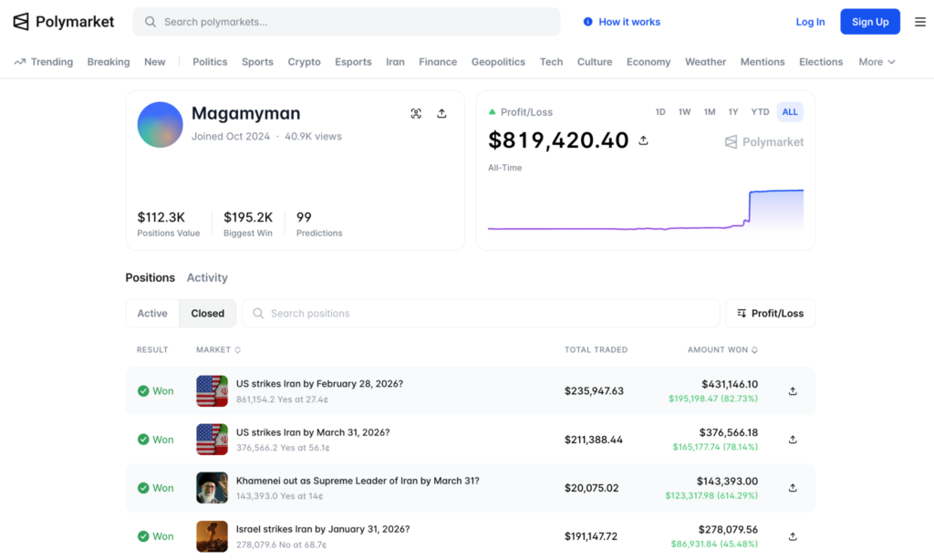Click the Sign Up button

(x=870, y=22)
